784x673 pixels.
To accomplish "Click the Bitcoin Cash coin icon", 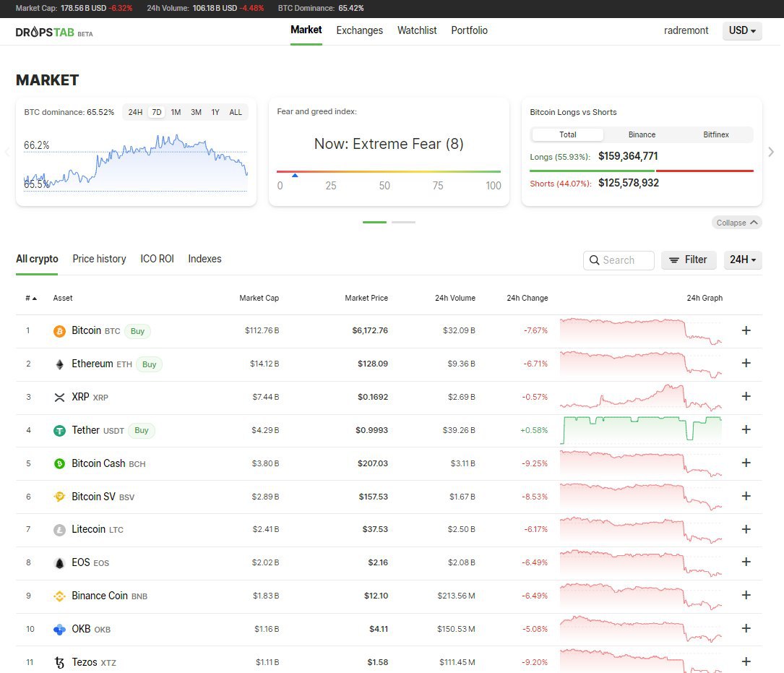I will coord(59,464).
